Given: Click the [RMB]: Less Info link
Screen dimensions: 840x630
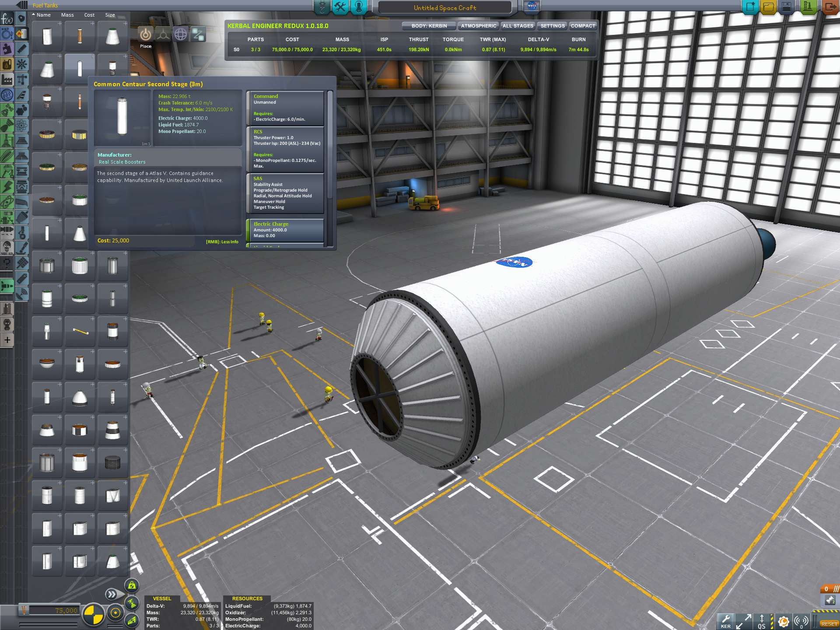Looking at the screenshot, I should tap(222, 241).
